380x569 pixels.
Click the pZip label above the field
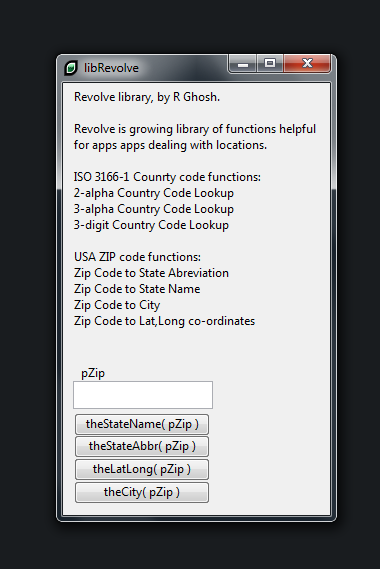pos(93,373)
